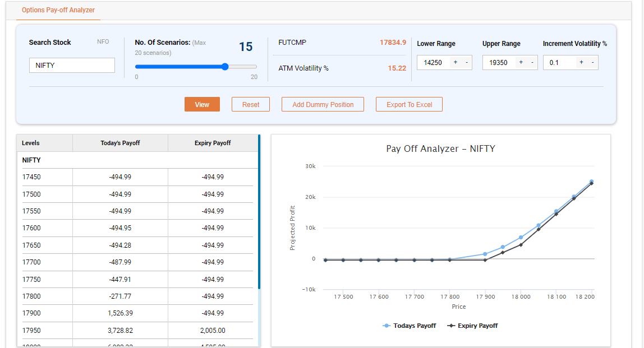Toggle Todays Payoff series in chart legend
This screenshot has width=644, height=348.
click(409, 326)
